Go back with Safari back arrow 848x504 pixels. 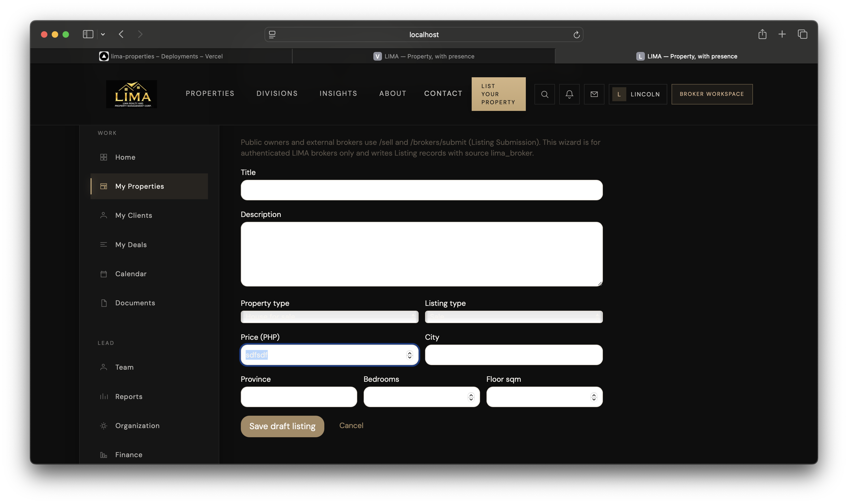pyautogui.click(x=121, y=34)
